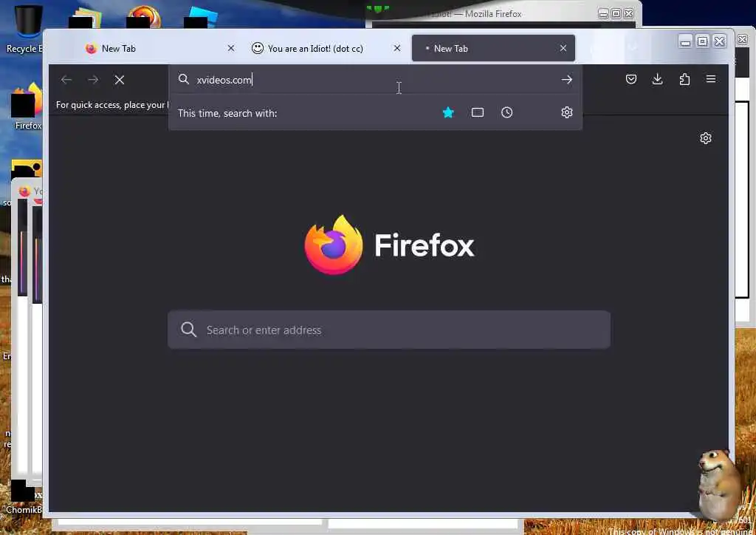Click the 'This time, search with:' label

click(227, 113)
